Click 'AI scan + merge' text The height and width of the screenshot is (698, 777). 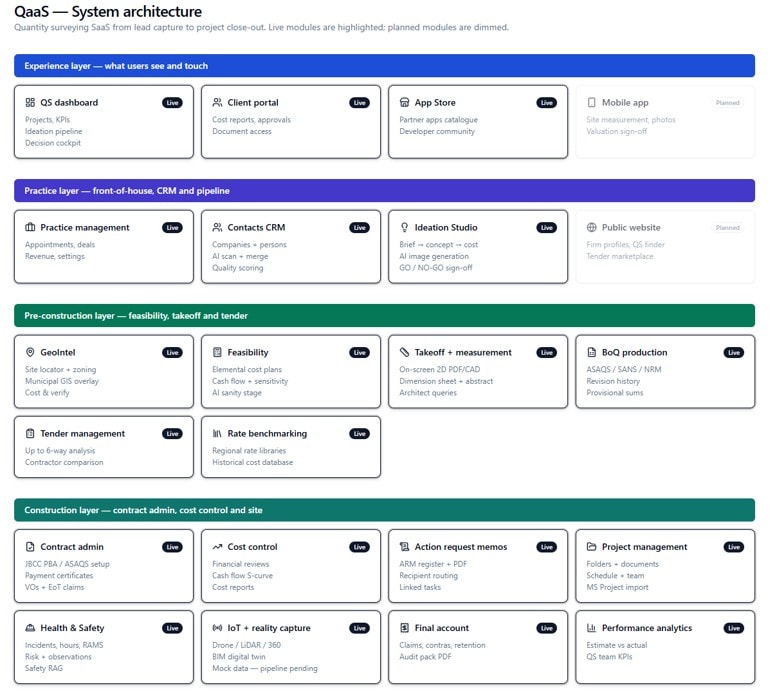point(240,256)
